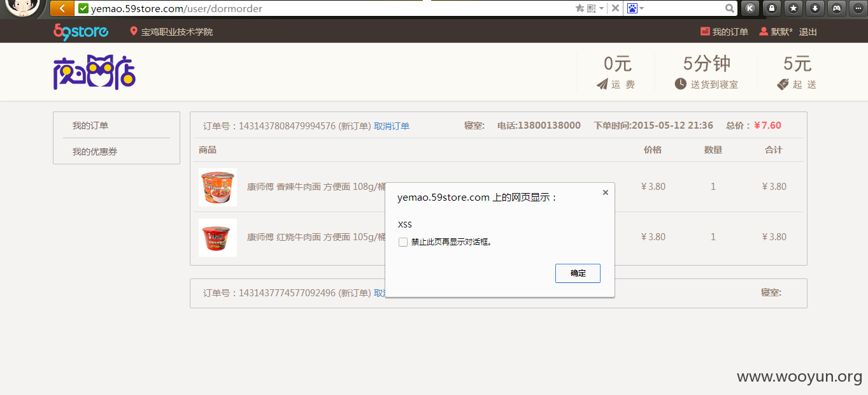The width and height of the screenshot is (868, 395).
Task: Click the game controller toolbar button
Action: coord(837,8)
